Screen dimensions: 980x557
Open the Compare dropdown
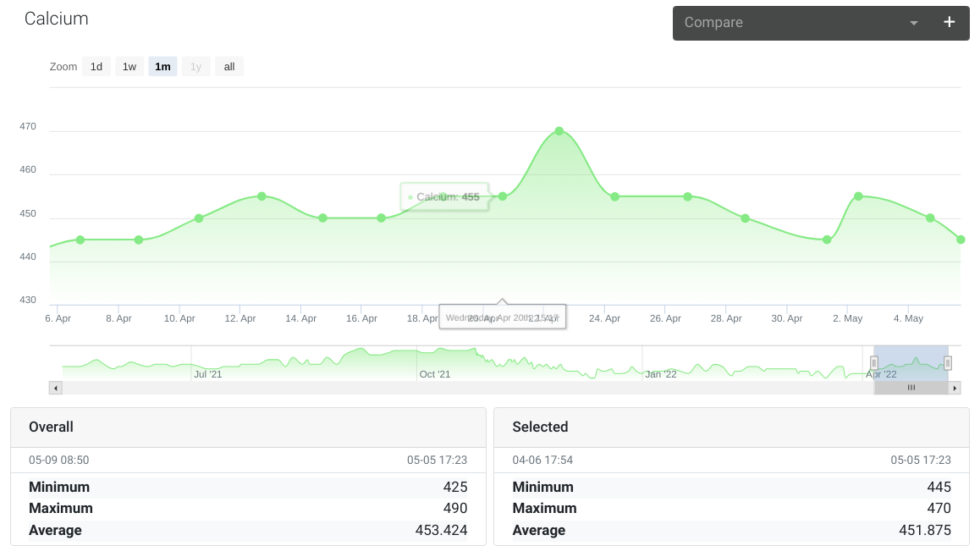point(802,23)
